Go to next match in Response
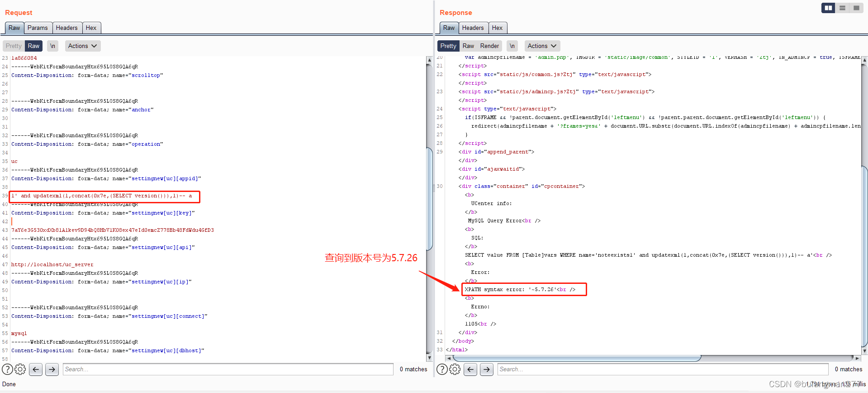This screenshot has height=393, width=868. pos(487,369)
